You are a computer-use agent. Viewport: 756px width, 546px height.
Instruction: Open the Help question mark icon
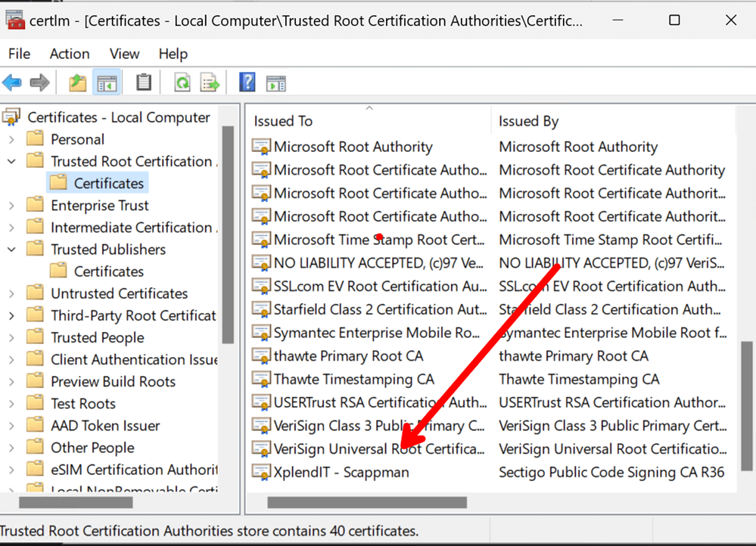(x=247, y=82)
